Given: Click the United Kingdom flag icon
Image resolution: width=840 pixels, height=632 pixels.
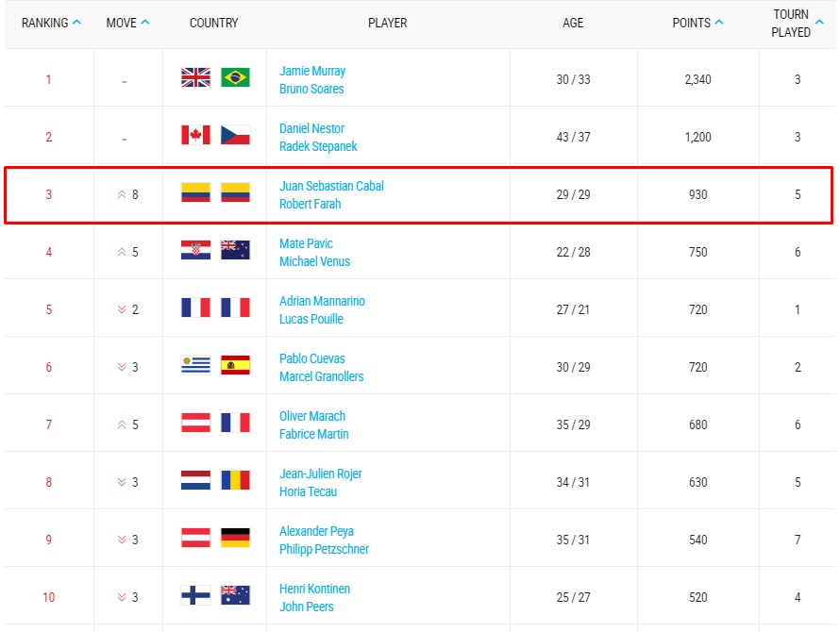Looking at the screenshot, I should click(195, 77).
